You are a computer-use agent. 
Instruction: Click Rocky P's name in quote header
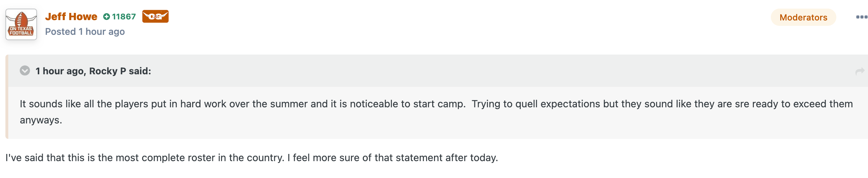pyautogui.click(x=108, y=71)
